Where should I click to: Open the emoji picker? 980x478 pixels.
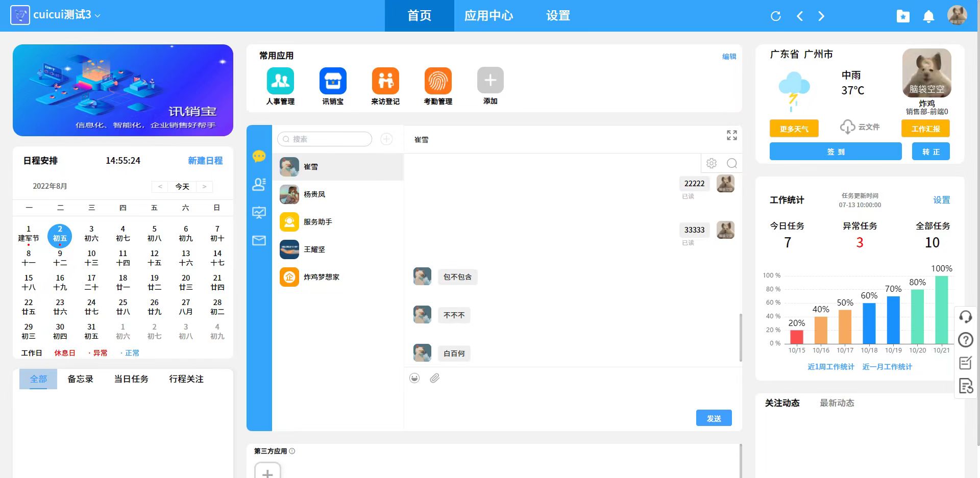pyautogui.click(x=414, y=378)
